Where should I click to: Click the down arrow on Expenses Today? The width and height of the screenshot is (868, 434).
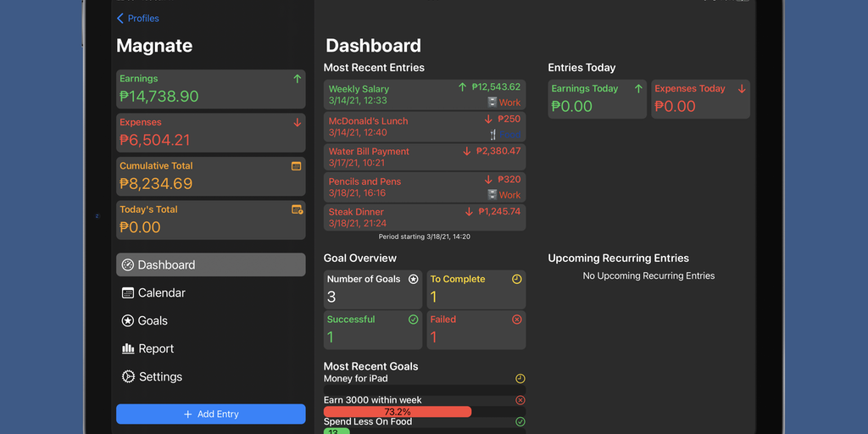(x=742, y=88)
